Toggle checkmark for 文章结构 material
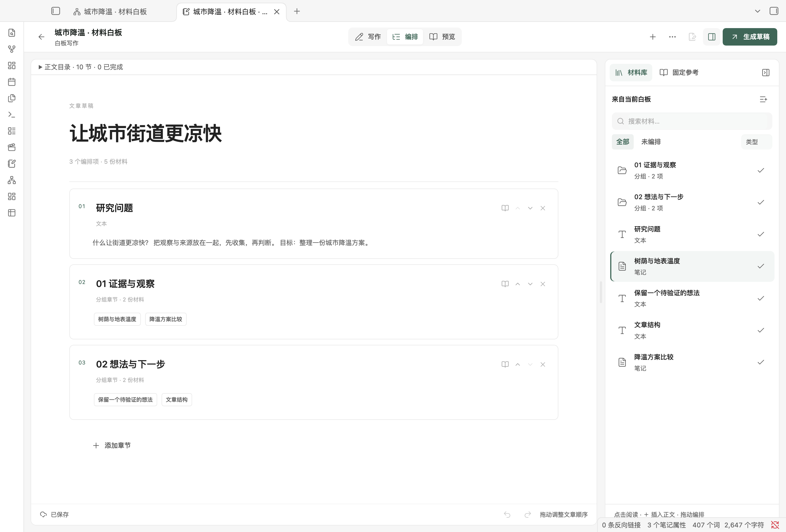The height and width of the screenshot is (532, 786). coord(761,330)
